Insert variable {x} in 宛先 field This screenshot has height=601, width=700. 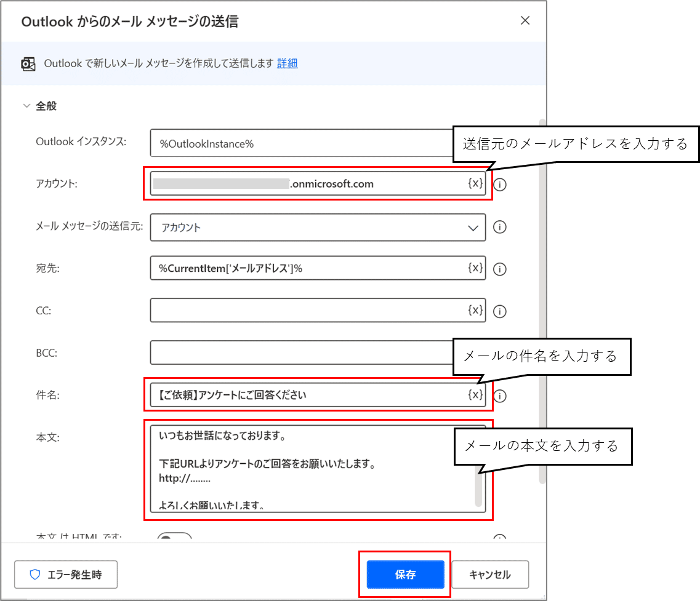(x=475, y=268)
